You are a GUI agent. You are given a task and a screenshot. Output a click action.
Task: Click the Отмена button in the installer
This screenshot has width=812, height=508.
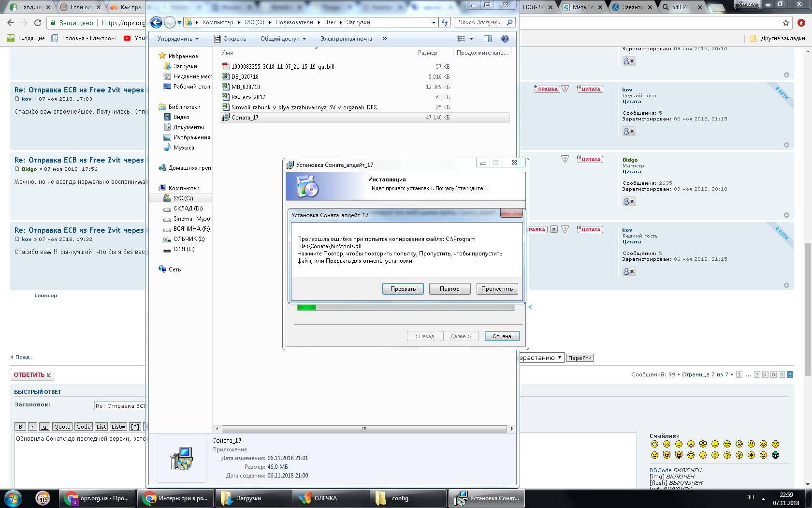coord(502,336)
